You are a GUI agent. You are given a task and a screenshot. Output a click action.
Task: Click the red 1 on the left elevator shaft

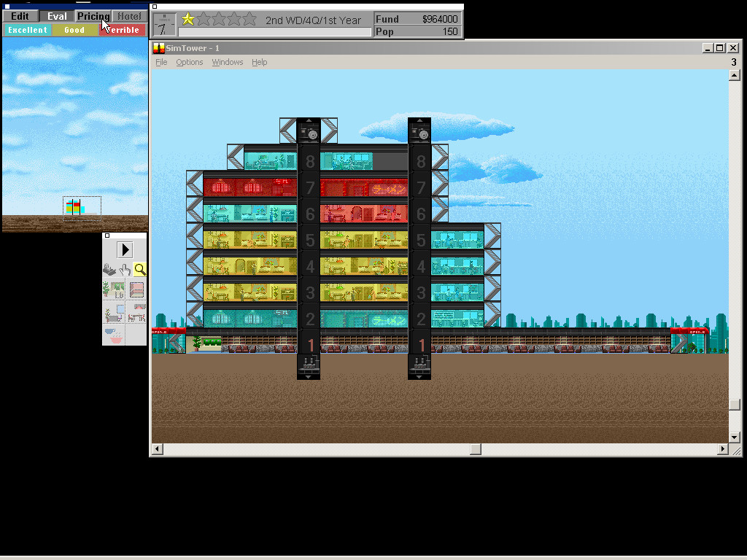click(311, 344)
